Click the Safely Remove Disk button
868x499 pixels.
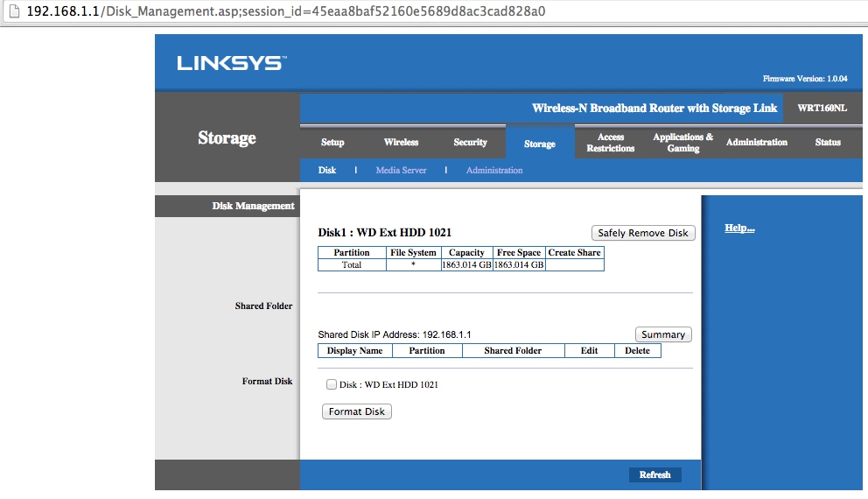[x=643, y=233]
